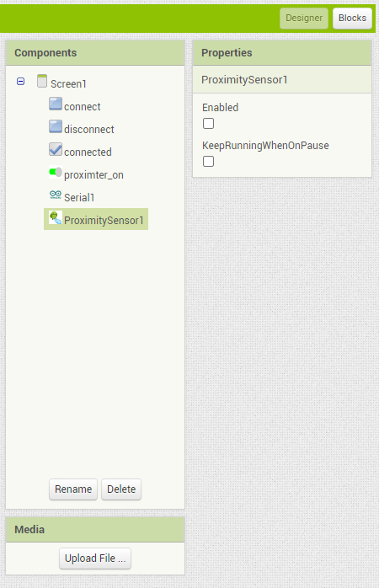
Task: Select the Screen1 label in Components
Action: point(68,83)
